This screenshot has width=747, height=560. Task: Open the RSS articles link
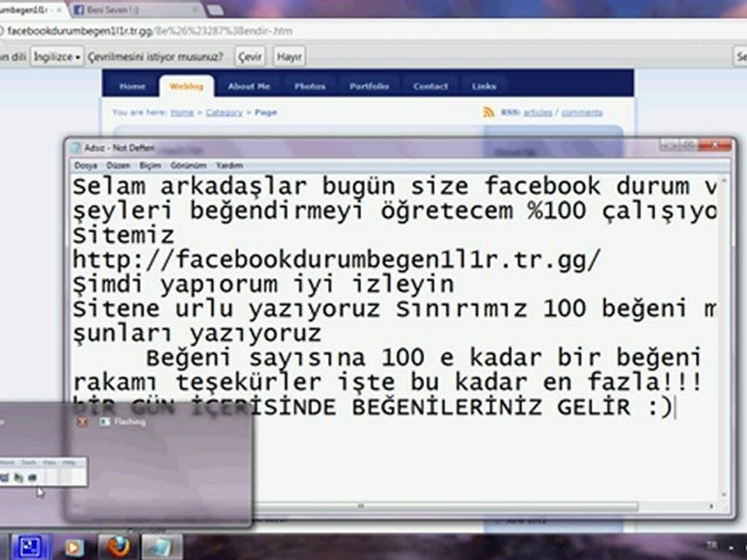tap(538, 112)
